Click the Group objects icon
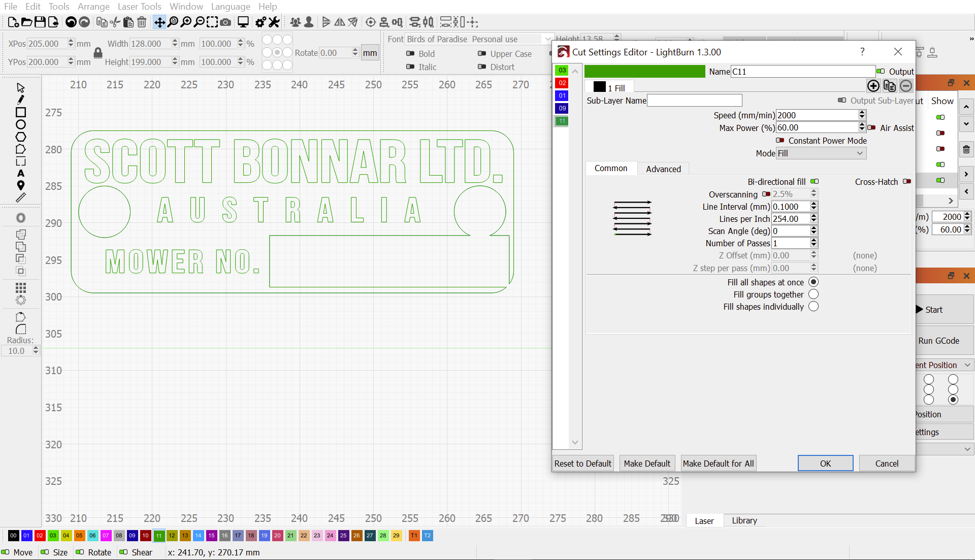975x560 pixels. [x=295, y=22]
